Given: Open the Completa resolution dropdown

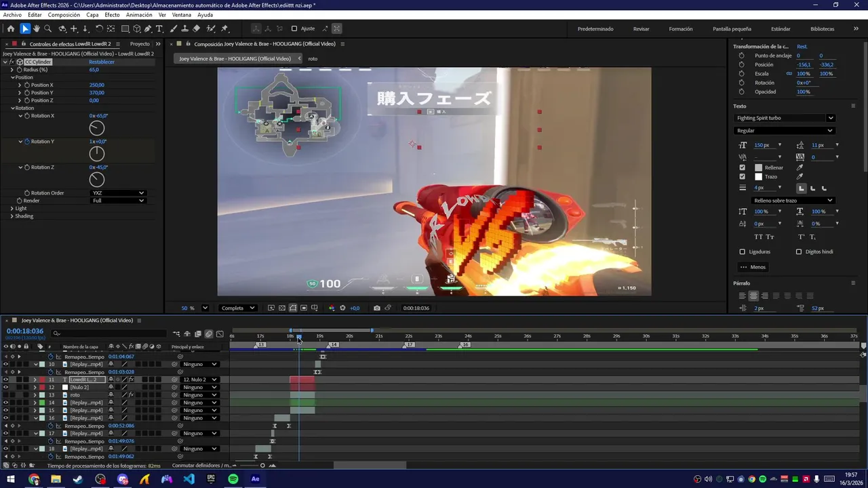Looking at the screenshot, I should tap(237, 308).
